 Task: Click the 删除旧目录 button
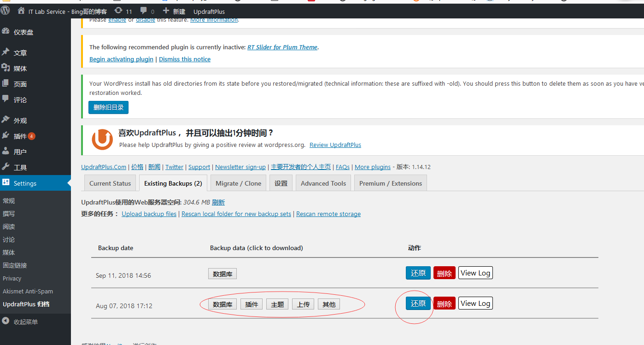tap(109, 107)
